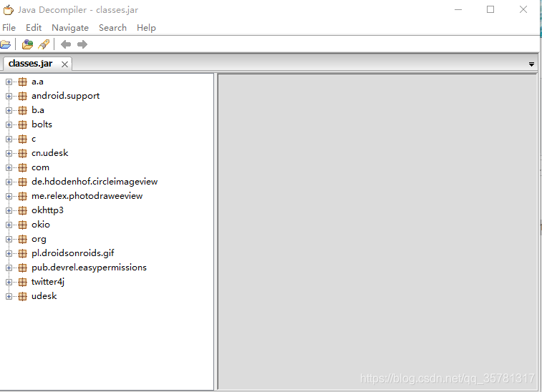542x392 pixels.
Task: Open the Search menu
Action: (112, 28)
